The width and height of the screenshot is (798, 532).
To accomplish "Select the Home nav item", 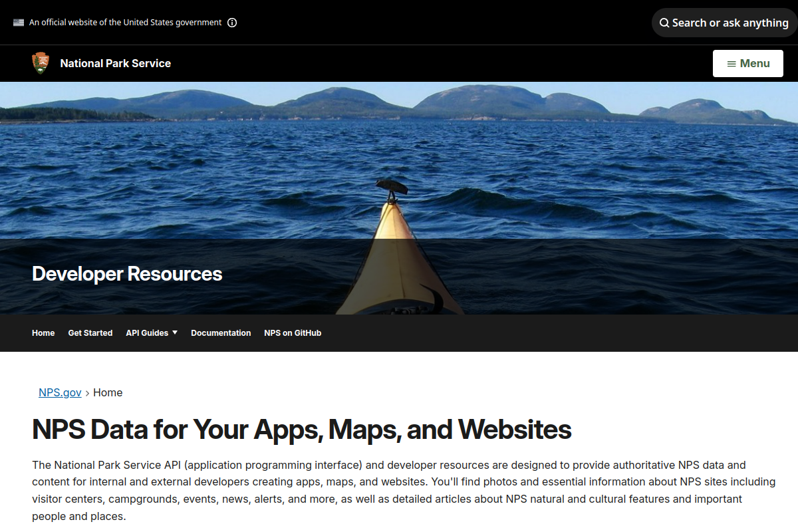I will click(x=43, y=333).
